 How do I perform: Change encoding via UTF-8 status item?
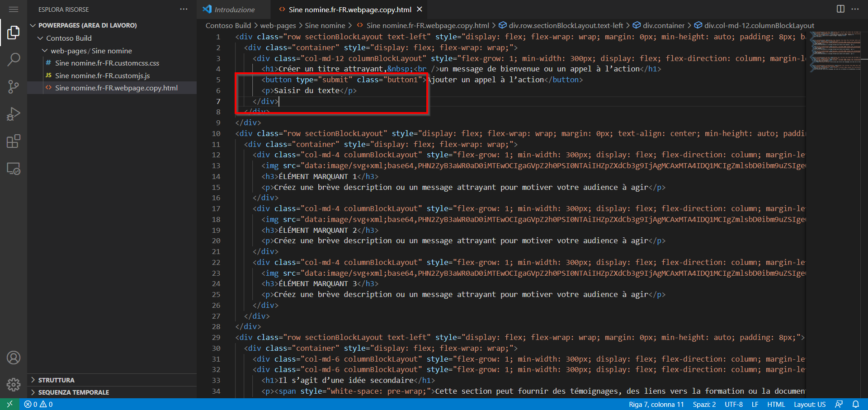pyautogui.click(x=734, y=404)
